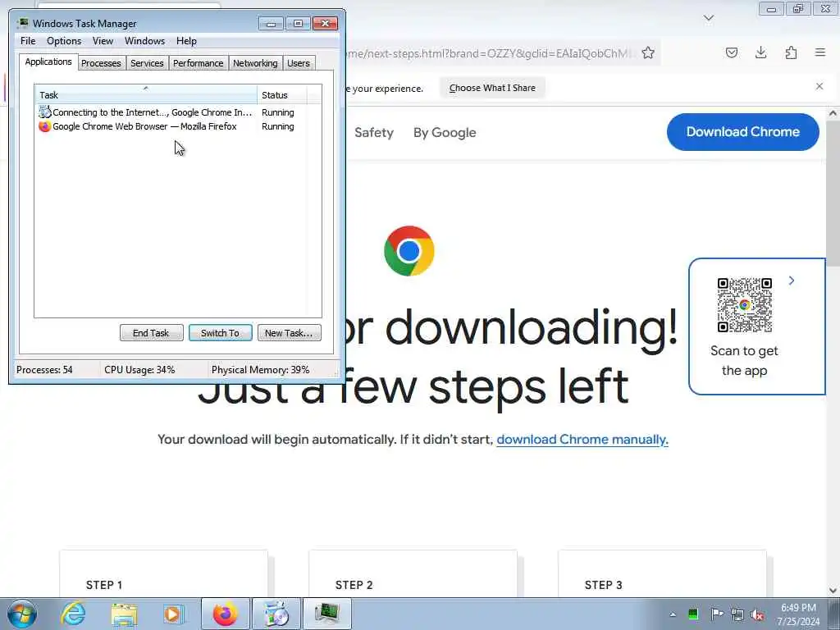
Task: Click the page scrollbar down arrow
Action: 833,591
